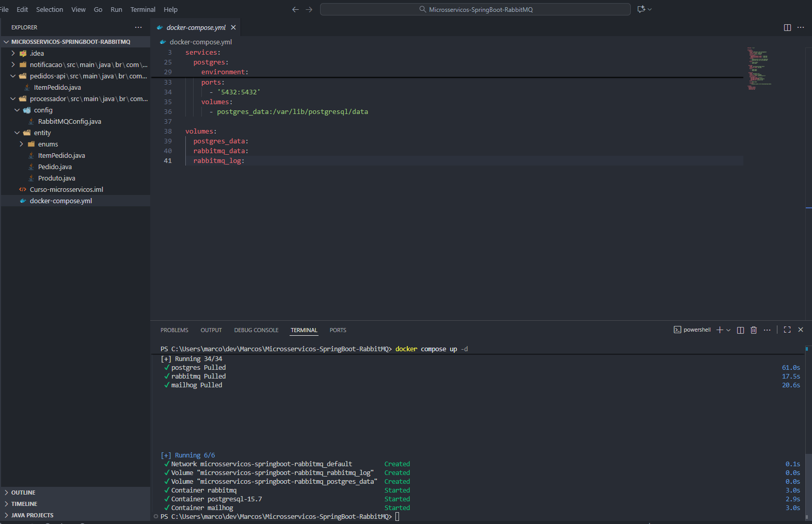The height and width of the screenshot is (524, 812).
Task: Open Explorer Views and More Actions menu
Action: tap(138, 27)
